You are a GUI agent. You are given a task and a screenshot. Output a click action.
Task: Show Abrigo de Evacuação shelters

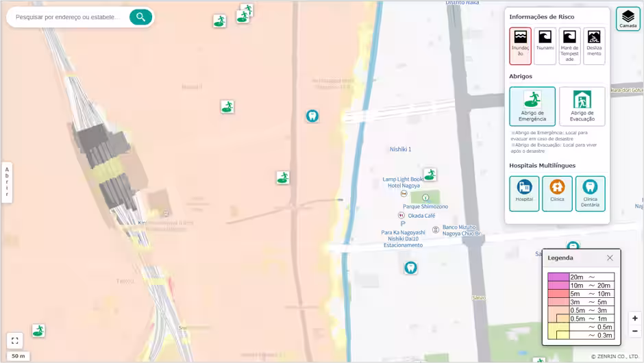point(582,106)
